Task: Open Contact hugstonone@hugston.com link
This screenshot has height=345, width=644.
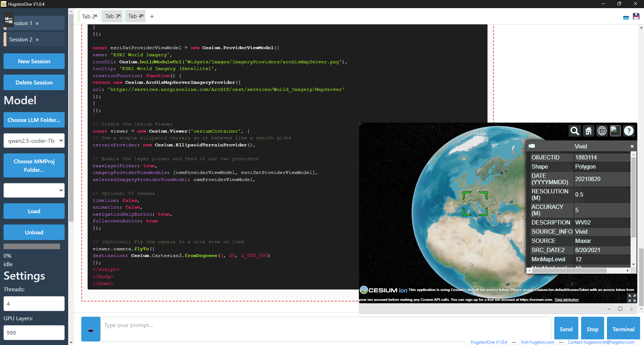Action: 601,342
